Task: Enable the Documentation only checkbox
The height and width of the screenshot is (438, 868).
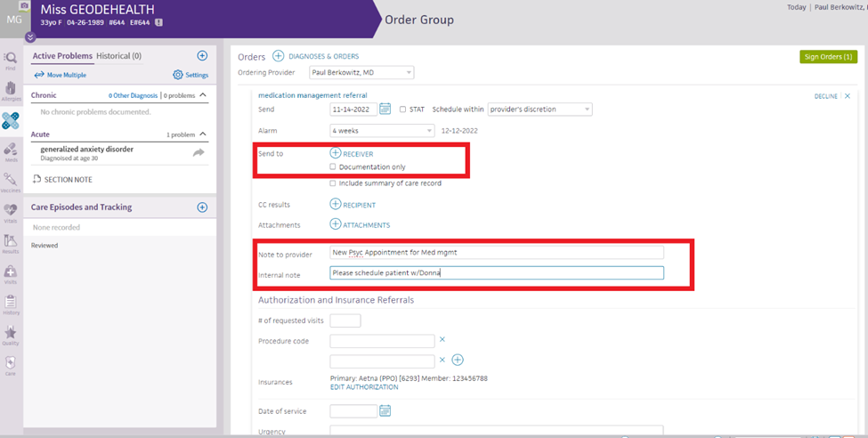Action: [333, 166]
